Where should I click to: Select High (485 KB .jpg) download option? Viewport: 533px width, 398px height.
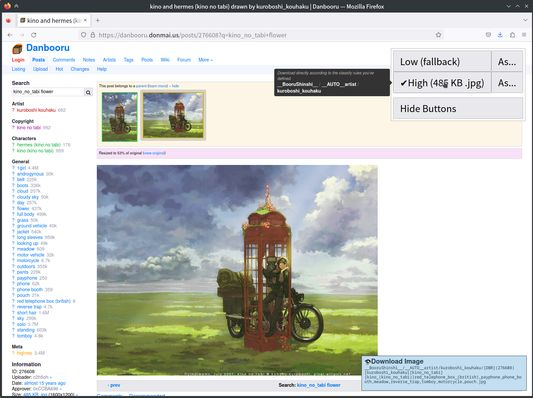[x=442, y=83]
